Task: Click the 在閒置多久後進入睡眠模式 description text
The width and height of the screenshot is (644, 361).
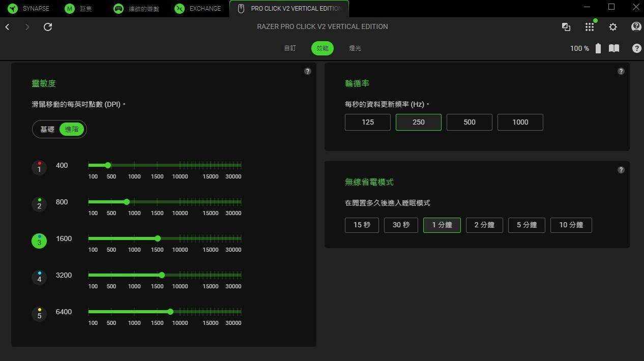Action: tap(388, 203)
